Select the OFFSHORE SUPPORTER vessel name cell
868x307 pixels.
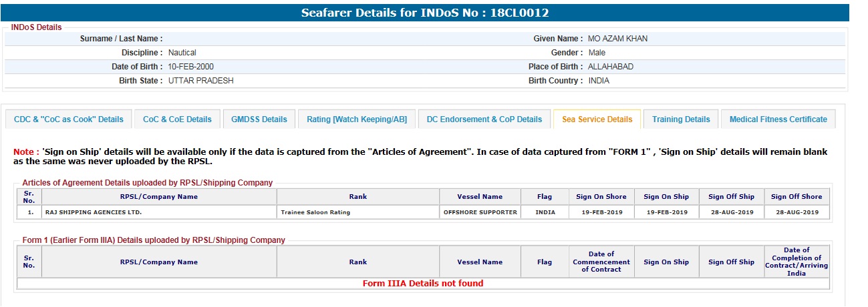coord(480,212)
